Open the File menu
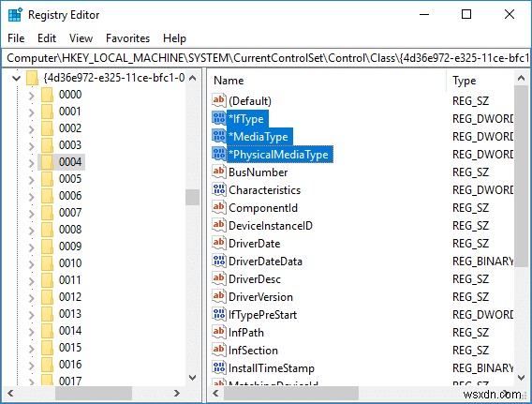Image resolution: width=532 pixels, height=404 pixels. tap(16, 38)
